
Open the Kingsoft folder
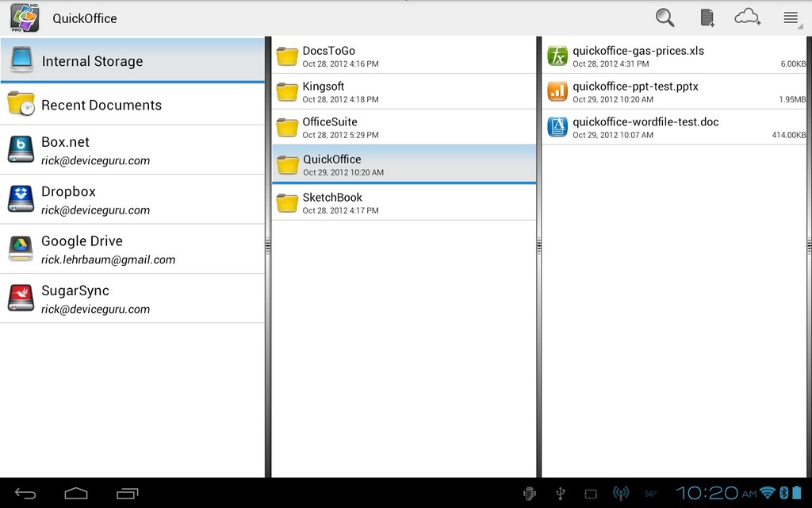tap(404, 92)
